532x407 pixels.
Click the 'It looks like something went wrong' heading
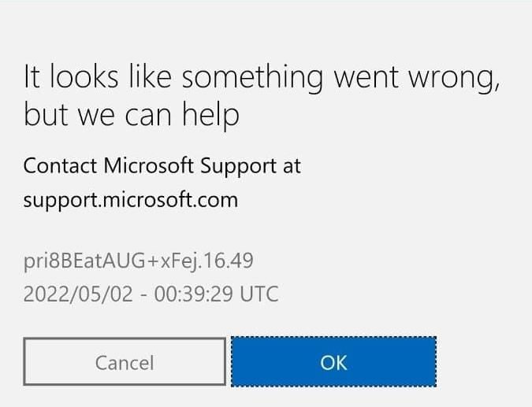[x=261, y=78]
